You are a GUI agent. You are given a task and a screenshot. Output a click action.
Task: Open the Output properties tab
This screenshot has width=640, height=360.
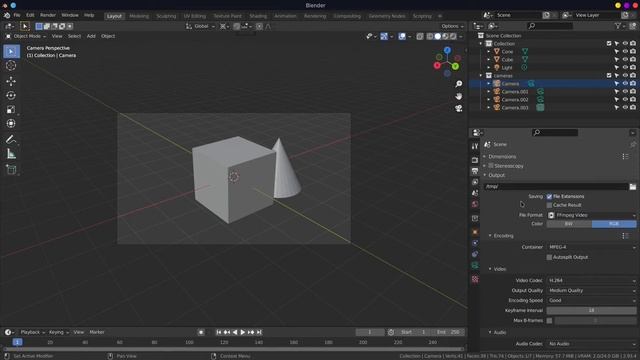tap(475, 171)
